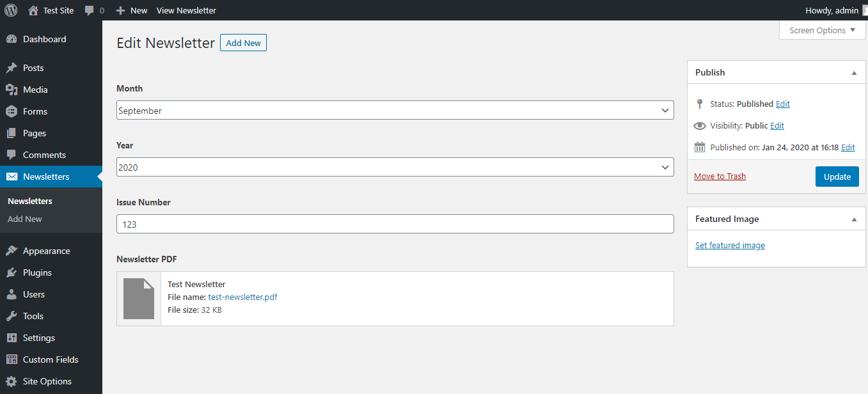Screen dimensions: 868x394
Task: Click the Media icon in sidebar
Action: 11,90
